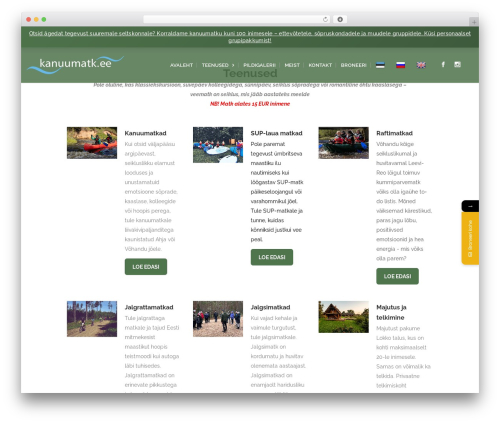Image resolution: width=500 pixels, height=423 pixels.
Task: Click the red canoe thumbnail image
Action: 92,143
